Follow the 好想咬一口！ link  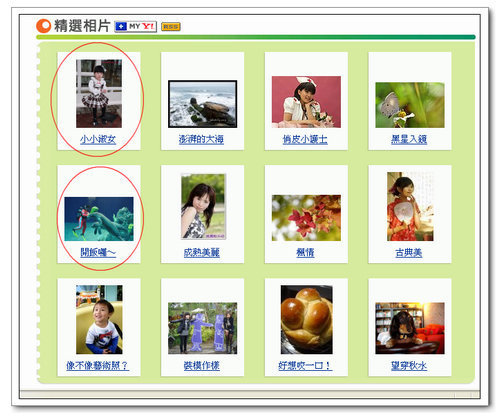305,366
